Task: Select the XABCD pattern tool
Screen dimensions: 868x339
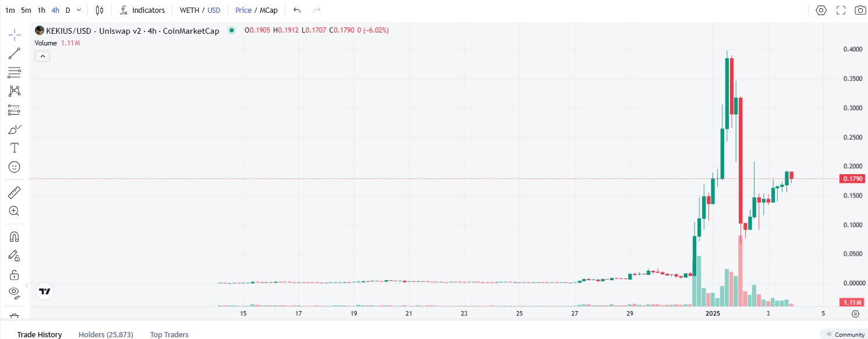Action: click(15, 91)
